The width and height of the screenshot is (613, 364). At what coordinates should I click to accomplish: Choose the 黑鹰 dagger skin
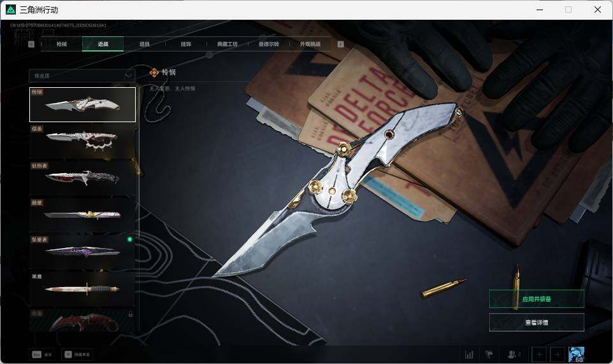[x=82, y=289]
